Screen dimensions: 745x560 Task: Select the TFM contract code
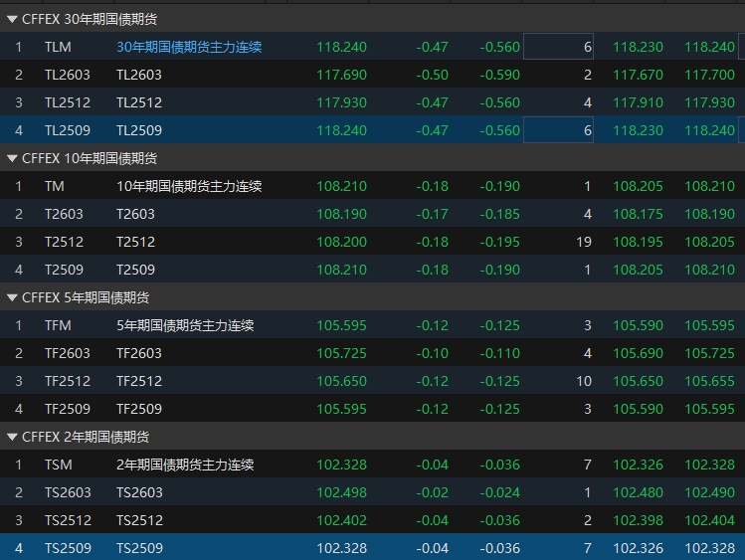58,325
